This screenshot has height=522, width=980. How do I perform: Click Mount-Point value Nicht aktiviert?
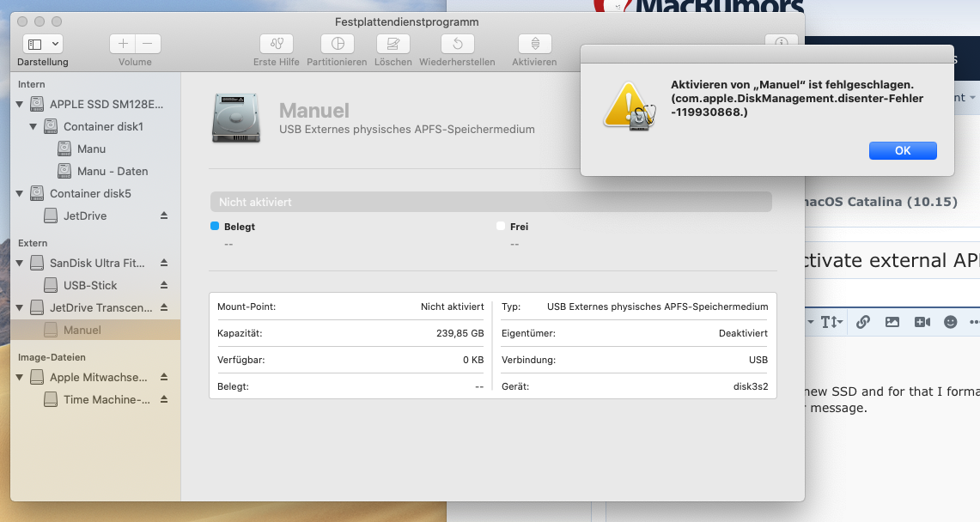click(x=453, y=307)
